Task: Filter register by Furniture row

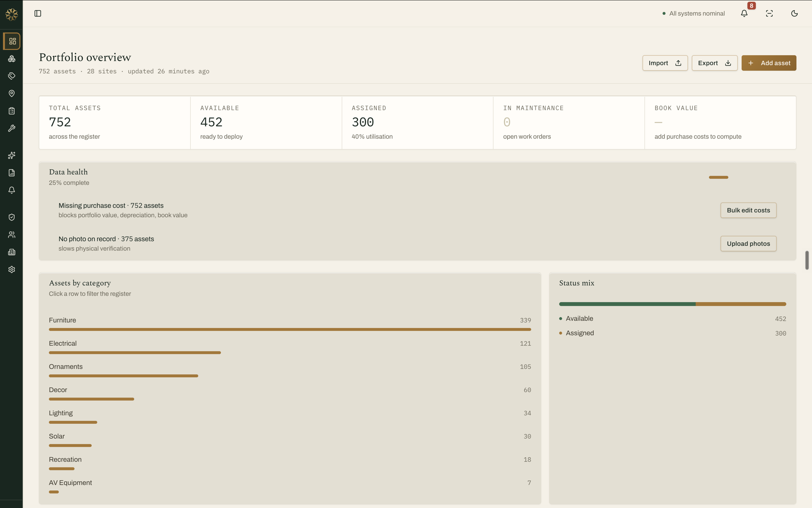Action: pos(290,324)
